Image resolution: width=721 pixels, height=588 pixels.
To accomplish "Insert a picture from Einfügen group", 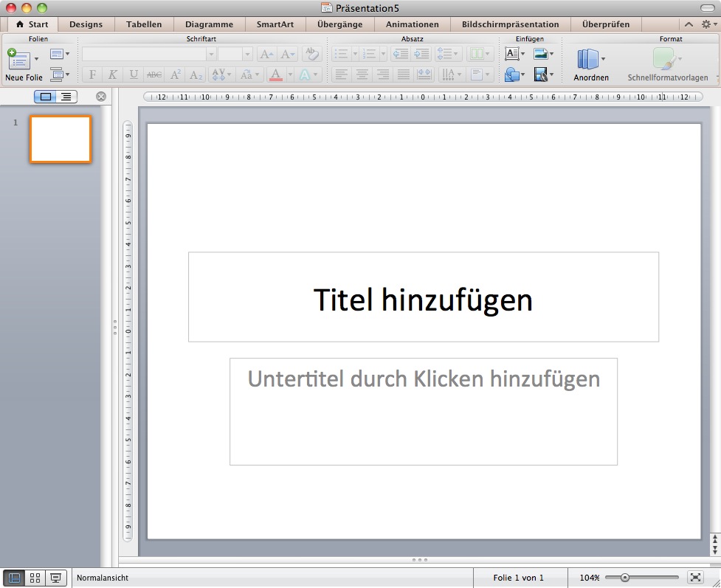I will [541, 54].
